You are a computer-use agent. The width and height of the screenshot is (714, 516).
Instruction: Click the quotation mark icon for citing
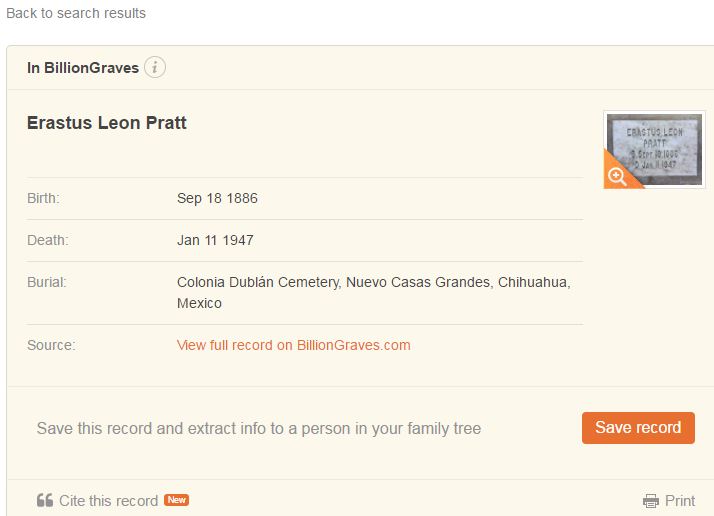pos(45,500)
